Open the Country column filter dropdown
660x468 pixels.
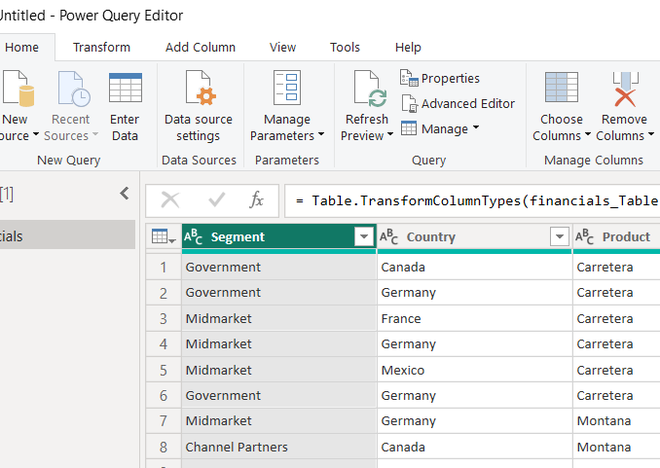(x=559, y=237)
